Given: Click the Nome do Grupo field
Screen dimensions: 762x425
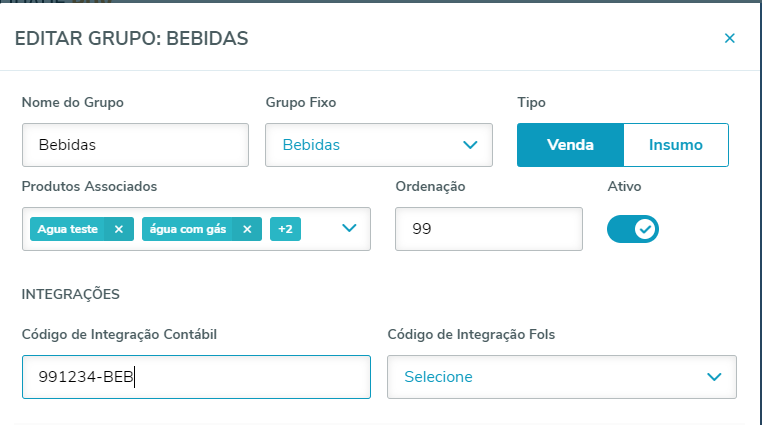Looking at the screenshot, I should click(x=135, y=145).
